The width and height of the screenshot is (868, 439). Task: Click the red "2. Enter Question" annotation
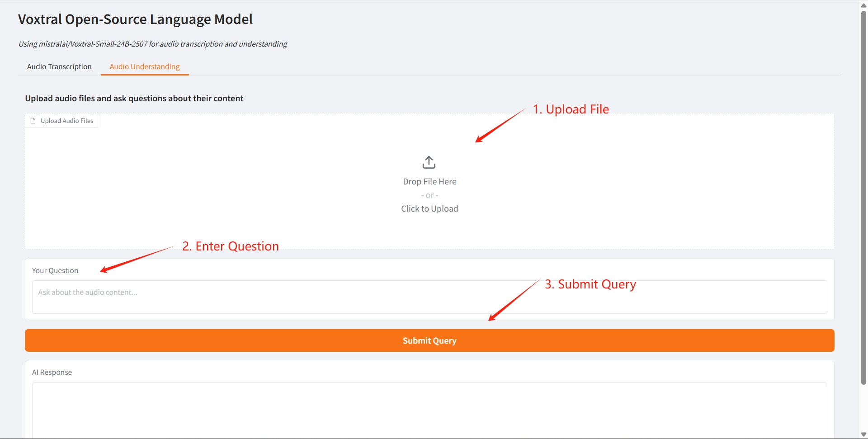(230, 246)
